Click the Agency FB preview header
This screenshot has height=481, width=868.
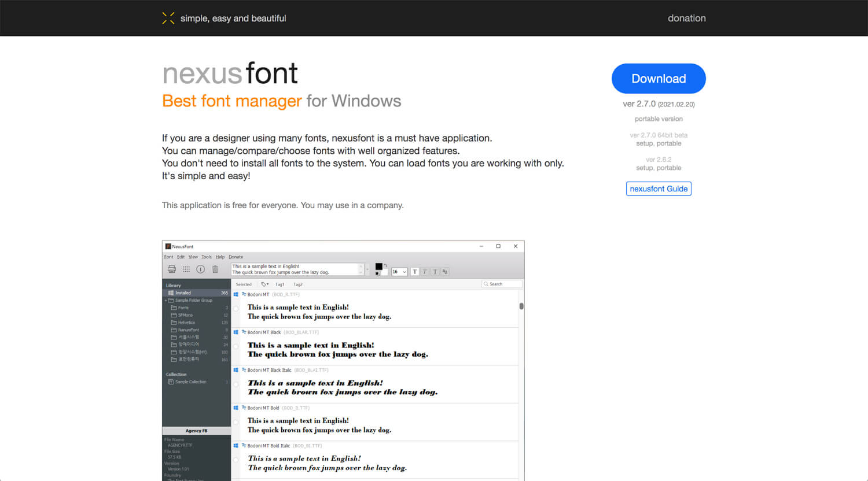[x=196, y=431]
